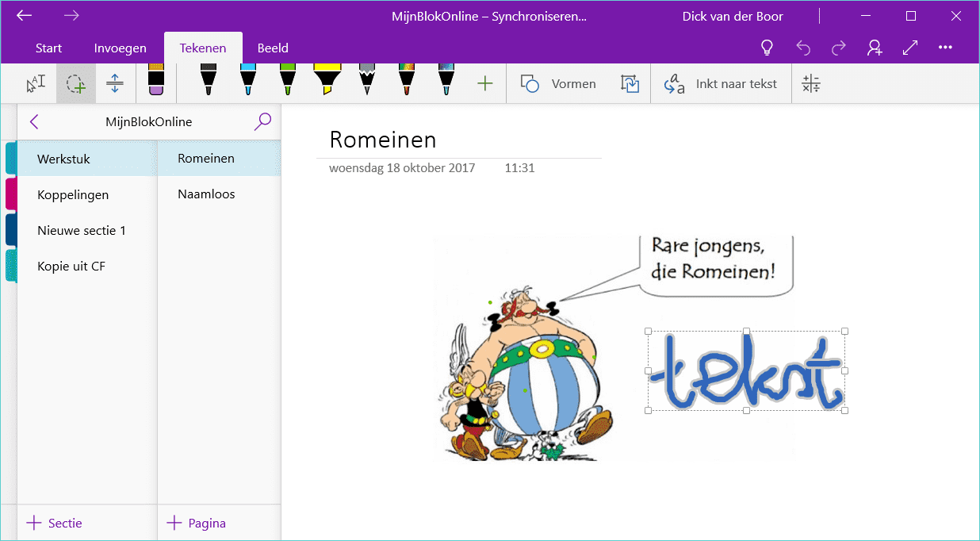Add a new Sectie
Screen dimensions: 980x541
55,523
